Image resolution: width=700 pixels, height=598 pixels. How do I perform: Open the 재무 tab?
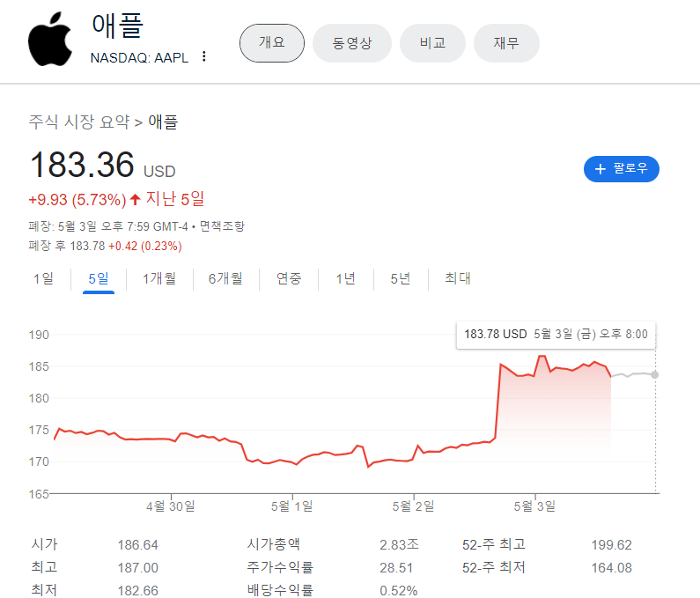(506, 43)
